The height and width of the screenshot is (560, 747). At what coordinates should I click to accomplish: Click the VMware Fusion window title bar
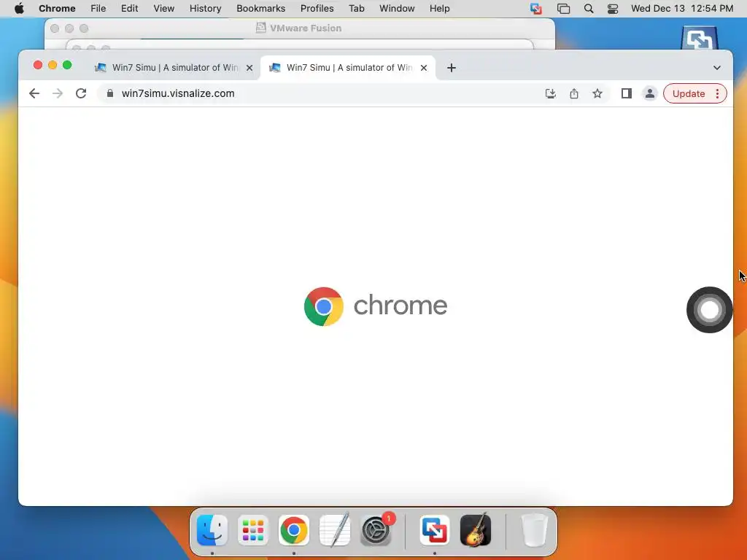[299, 28]
